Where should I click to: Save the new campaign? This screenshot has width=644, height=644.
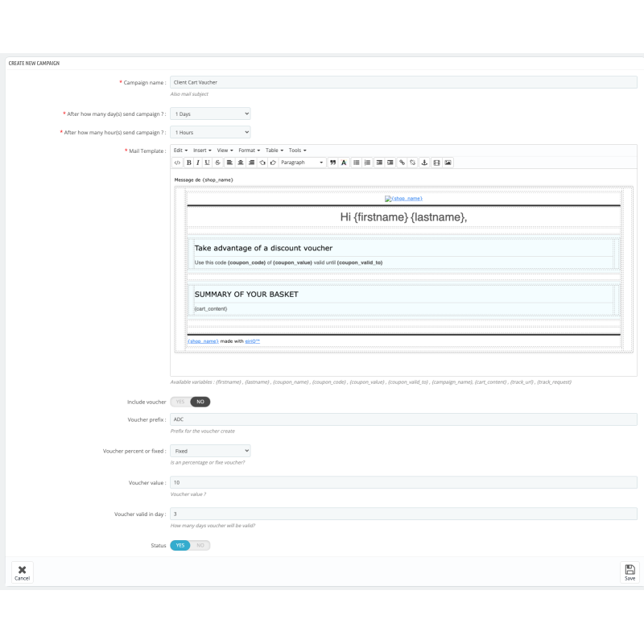(630, 572)
